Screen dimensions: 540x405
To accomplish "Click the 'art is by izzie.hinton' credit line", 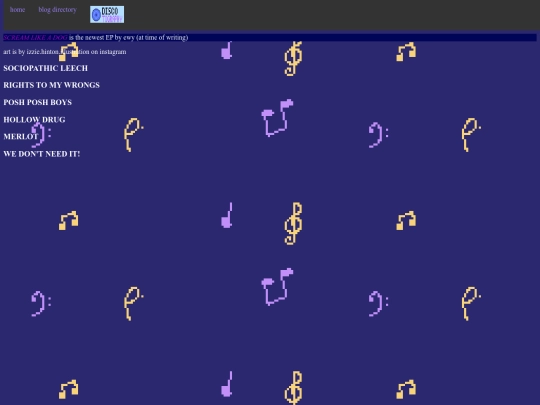I will 65,52.
